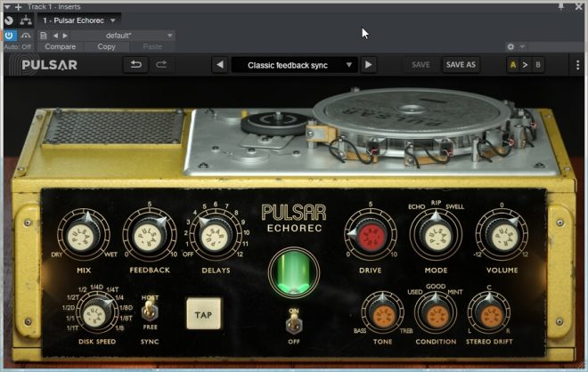Click the plus icon in inserts header
Viewport: 588px width, 372px height.
click(x=18, y=7)
